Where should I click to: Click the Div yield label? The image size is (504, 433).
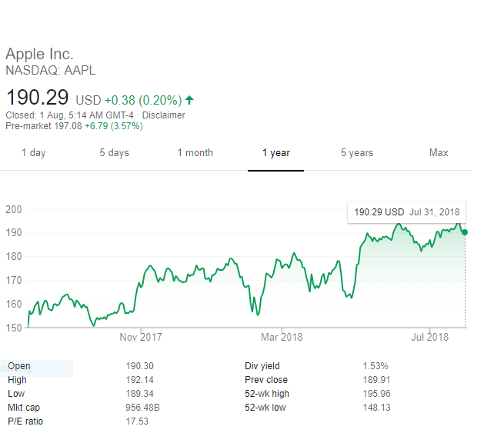click(262, 366)
